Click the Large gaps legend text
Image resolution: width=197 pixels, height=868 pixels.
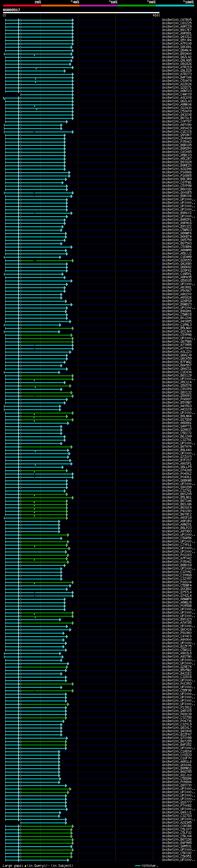38,866
